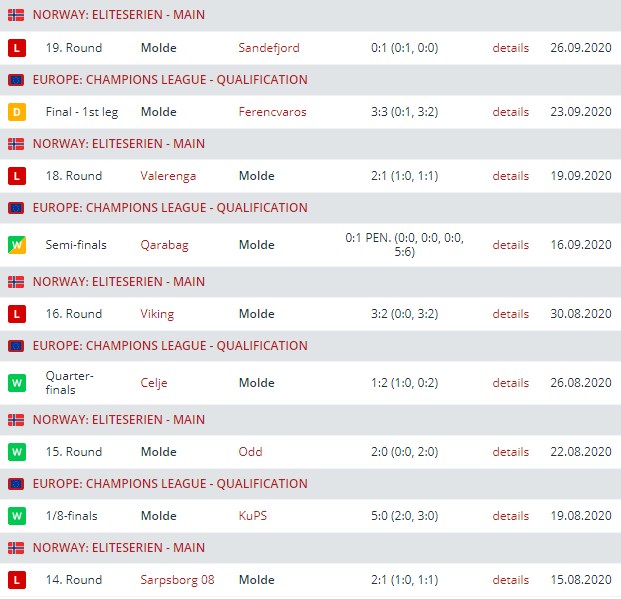This screenshot has height=599, width=621.
Task: Select the KuPS team name
Action: point(253,516)
